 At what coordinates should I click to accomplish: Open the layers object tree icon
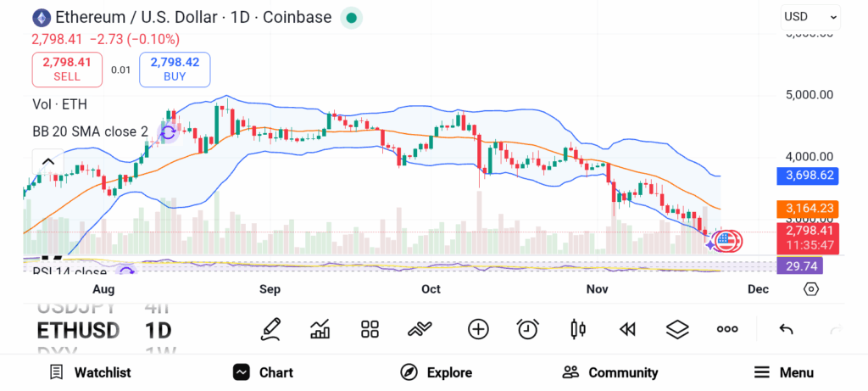677,329
